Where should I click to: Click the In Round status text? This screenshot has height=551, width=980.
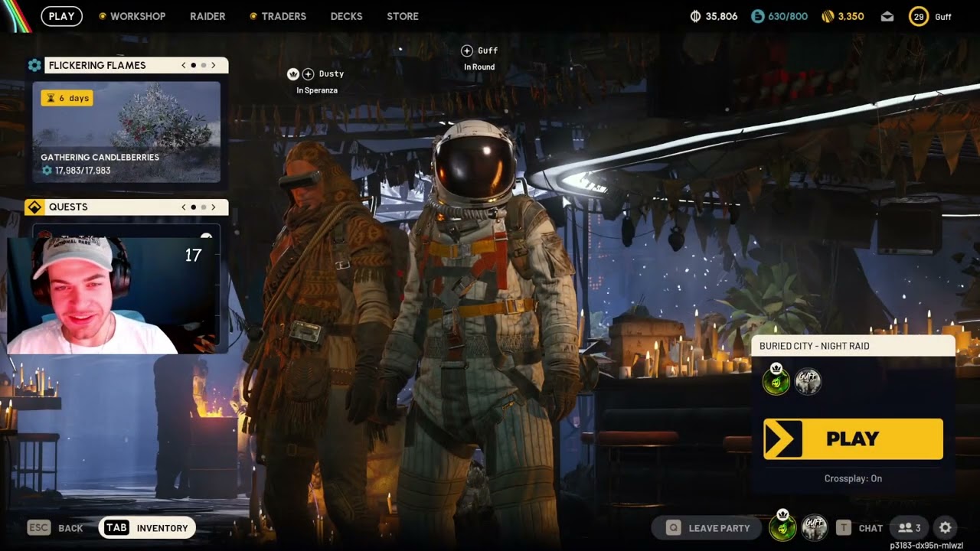[479, 67]
